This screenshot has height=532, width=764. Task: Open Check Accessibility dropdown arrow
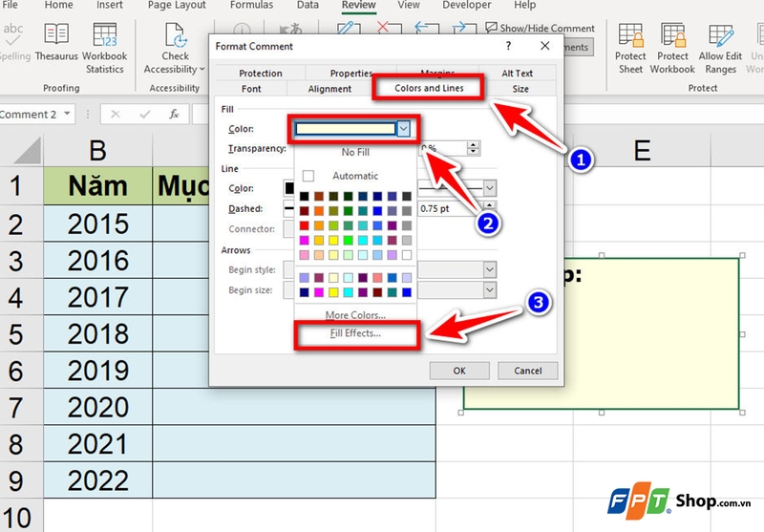(x=202, y=69)
